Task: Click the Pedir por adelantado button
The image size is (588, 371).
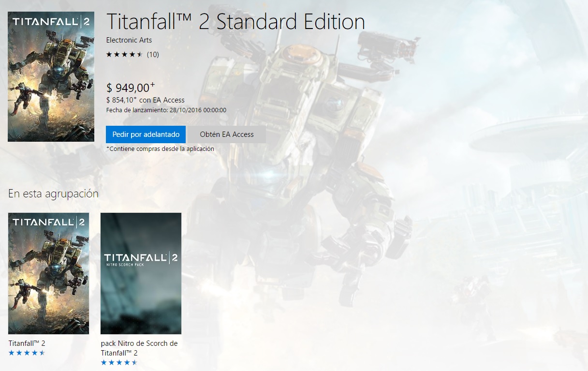Action: click(146, 134)
